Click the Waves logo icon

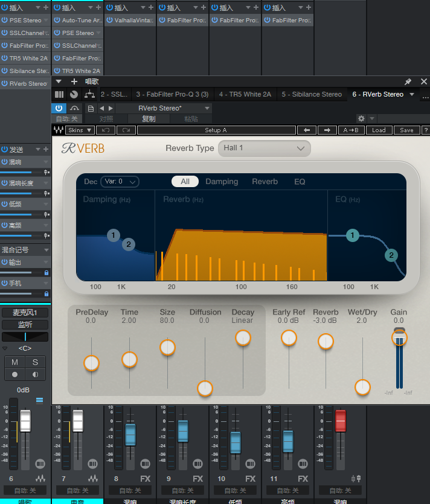coord(59,130)
